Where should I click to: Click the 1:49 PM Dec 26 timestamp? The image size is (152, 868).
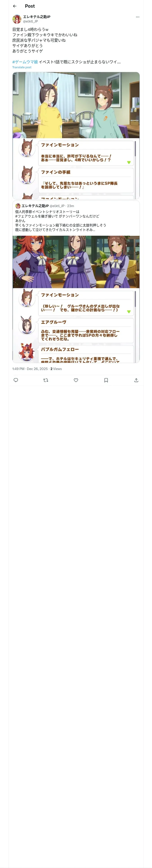click(30, 369)
